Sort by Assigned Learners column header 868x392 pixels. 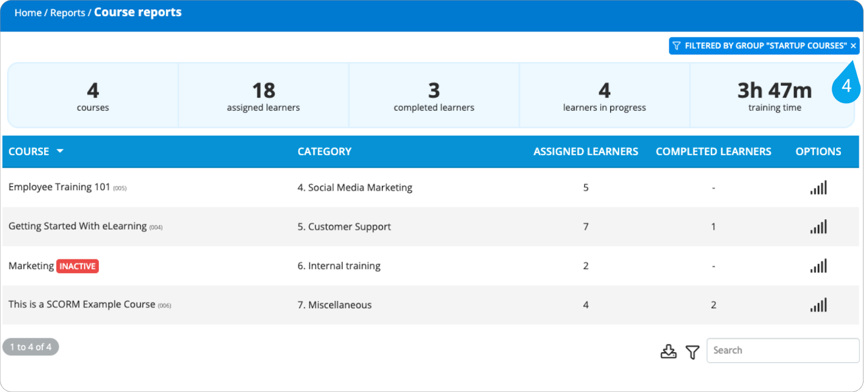(x=585, y=151)
